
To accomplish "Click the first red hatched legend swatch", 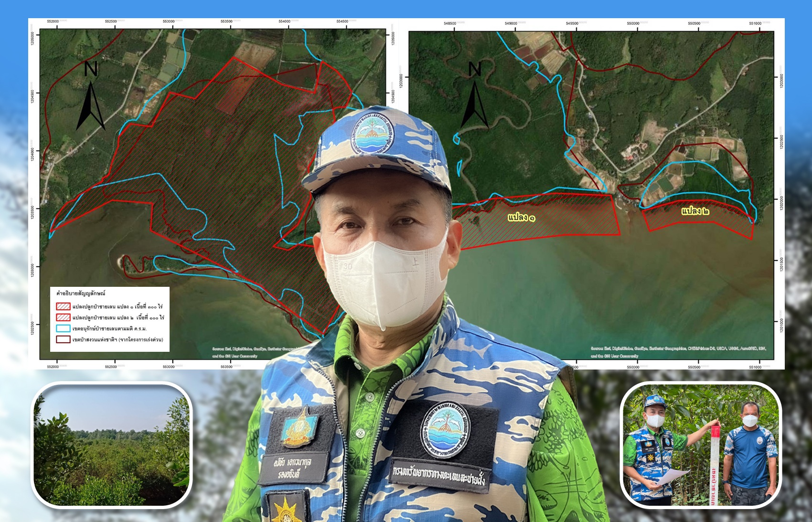I will pos(64,306).
